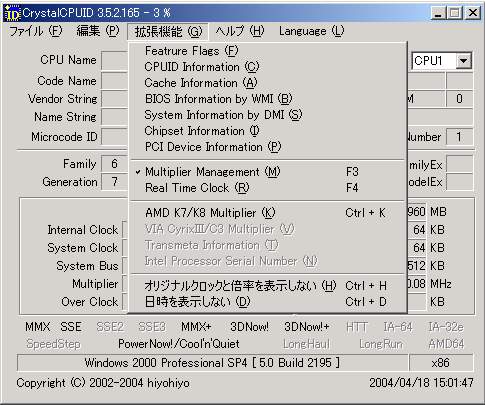The image size is (485, 405).
Task: Select Real Time Clock (R)
Action: coord(267,188)
